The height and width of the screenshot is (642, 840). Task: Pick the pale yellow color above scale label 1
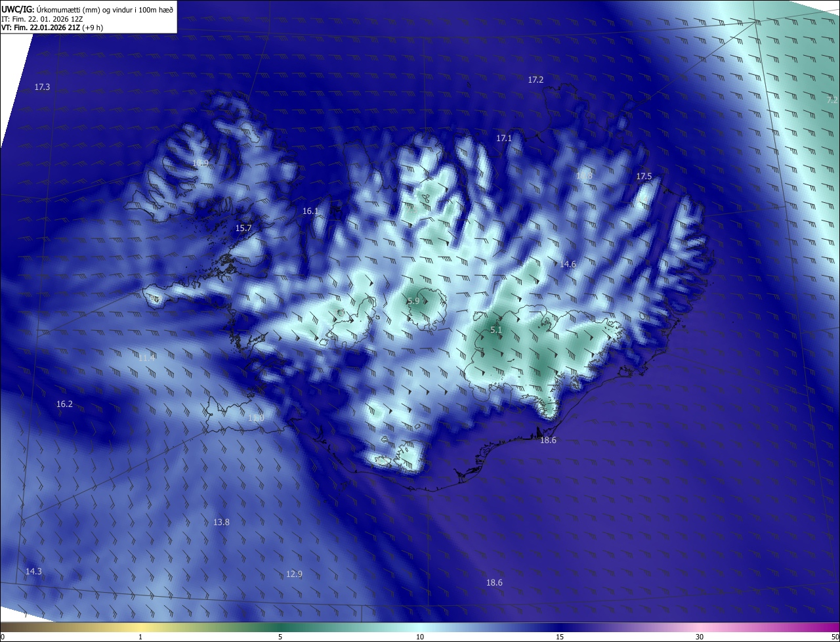click(x=140, y=627)
